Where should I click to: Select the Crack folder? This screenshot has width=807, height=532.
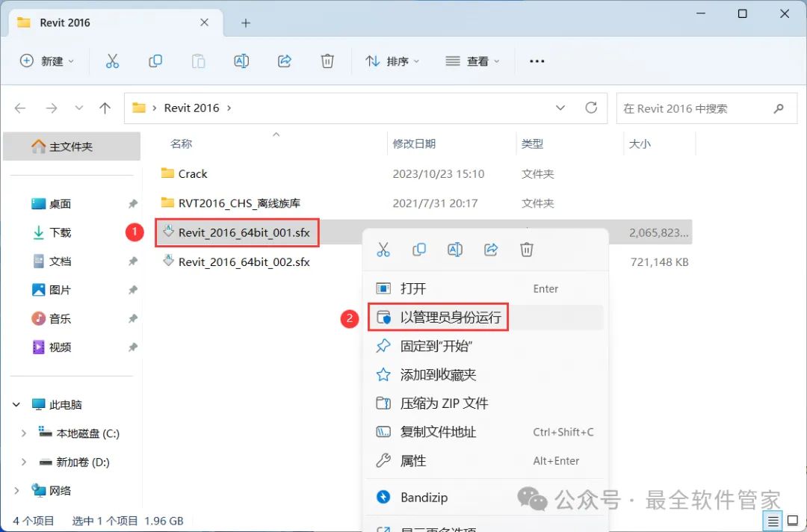(x=193, y=174)
